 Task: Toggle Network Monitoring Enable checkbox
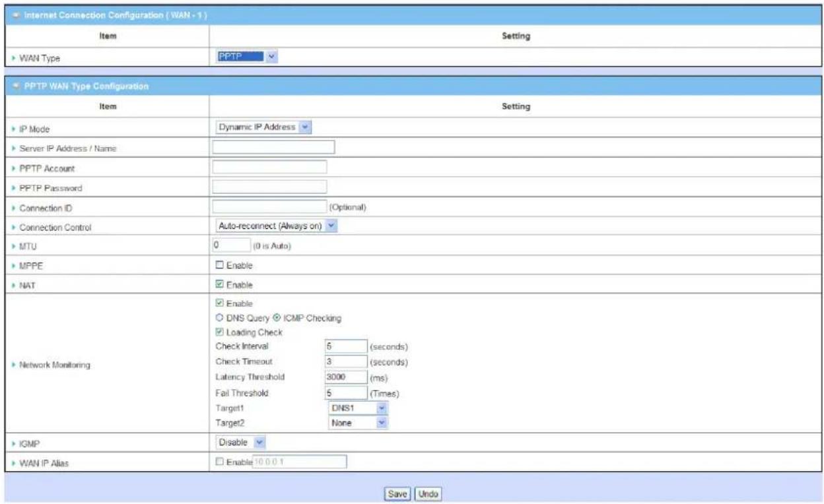click(220, 303)
